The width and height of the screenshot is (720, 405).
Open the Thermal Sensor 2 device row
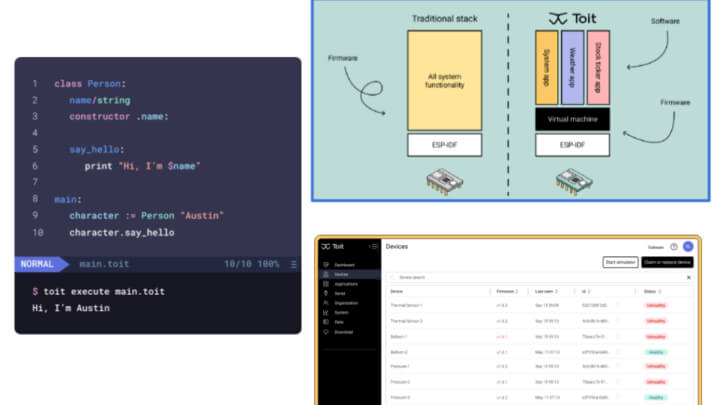pos(540,321)
